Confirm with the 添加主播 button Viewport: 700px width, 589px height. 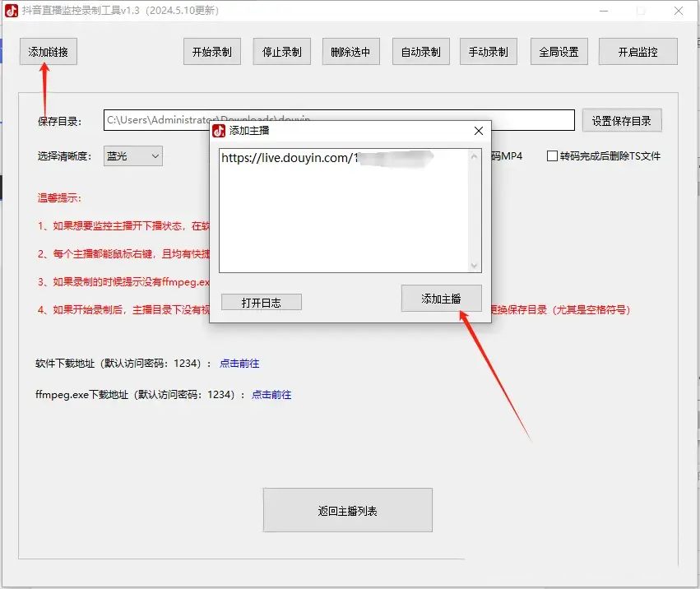tap(441, 299)
